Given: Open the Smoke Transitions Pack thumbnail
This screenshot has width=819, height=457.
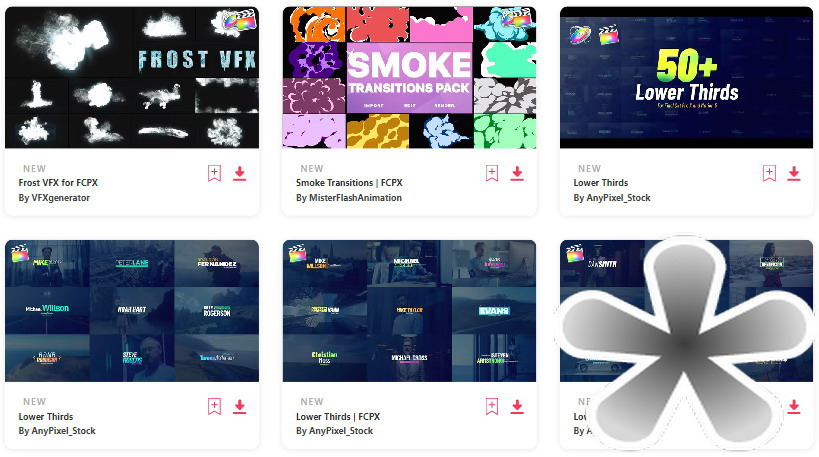Looking at the screenshot, I should click(x=410, y=77).
